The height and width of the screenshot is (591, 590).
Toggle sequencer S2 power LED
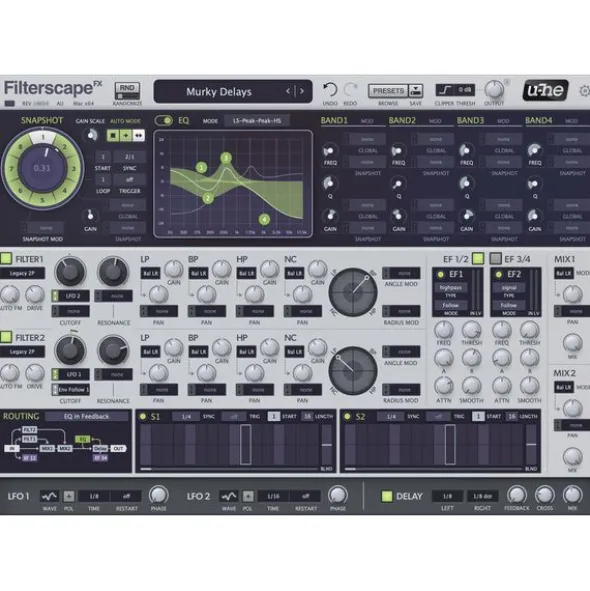tap(347, 416)
